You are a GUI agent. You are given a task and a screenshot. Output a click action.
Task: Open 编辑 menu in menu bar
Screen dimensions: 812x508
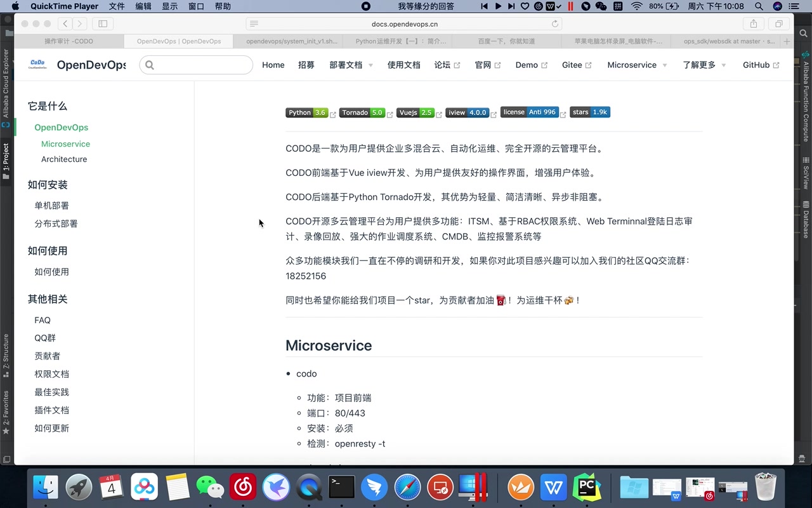pos(143,6)
